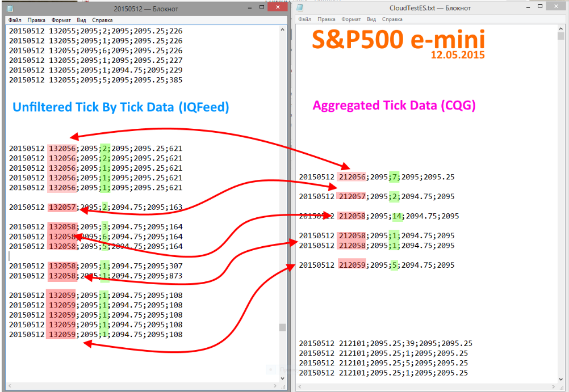The width and height of the screenshot is (569, 392).
Task: Click the line "132055;2095;6;2095;2095.25;226"
Action: [x=96, y=50]
